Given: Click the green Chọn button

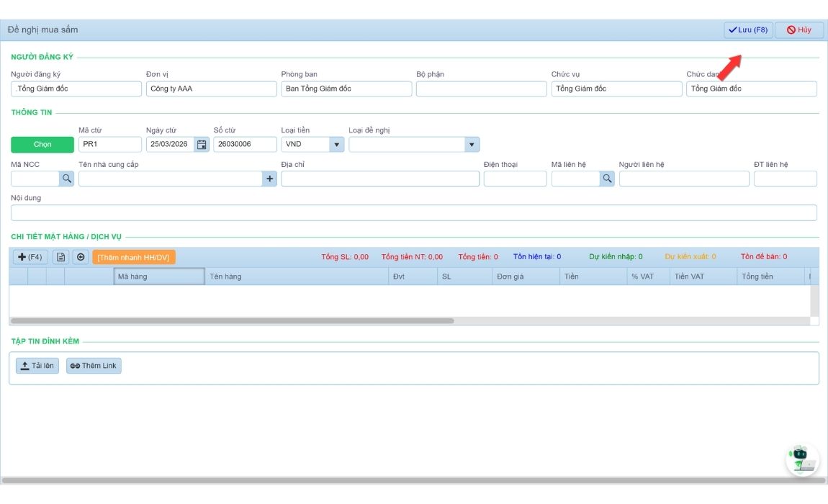Looking at the screenshot, I should [x=42, y=145].
